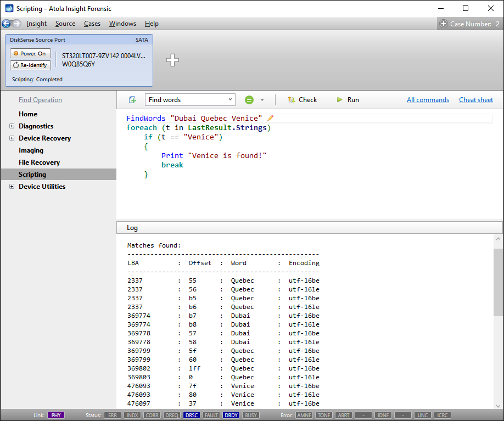Select Scripting in the sidebar
Image resolution: width=504 pixels, height=421 pixels.
click(59, 175)
